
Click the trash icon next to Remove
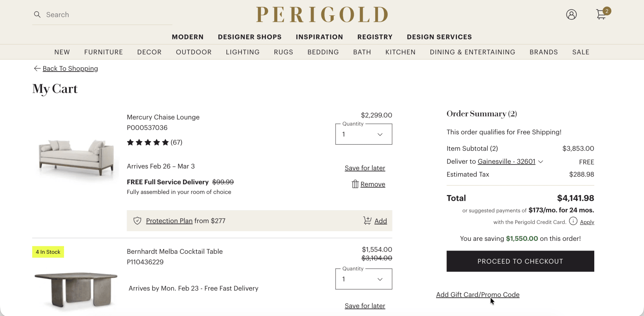(355, 184)
